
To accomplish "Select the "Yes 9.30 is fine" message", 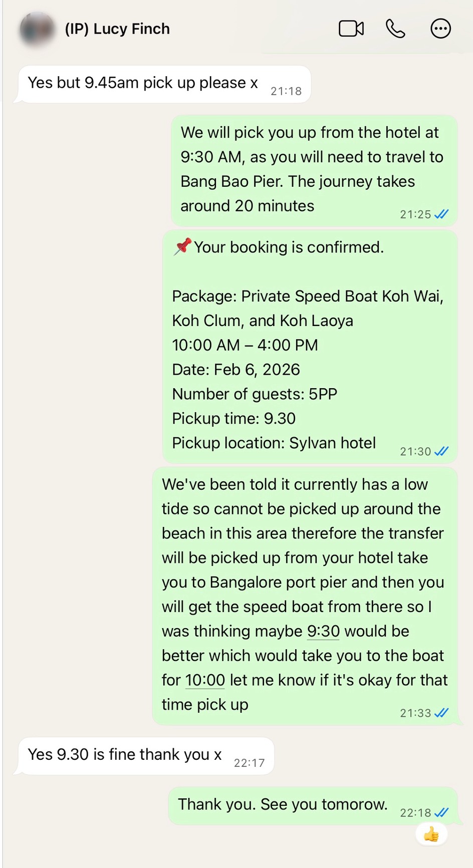I will [125, 754].
